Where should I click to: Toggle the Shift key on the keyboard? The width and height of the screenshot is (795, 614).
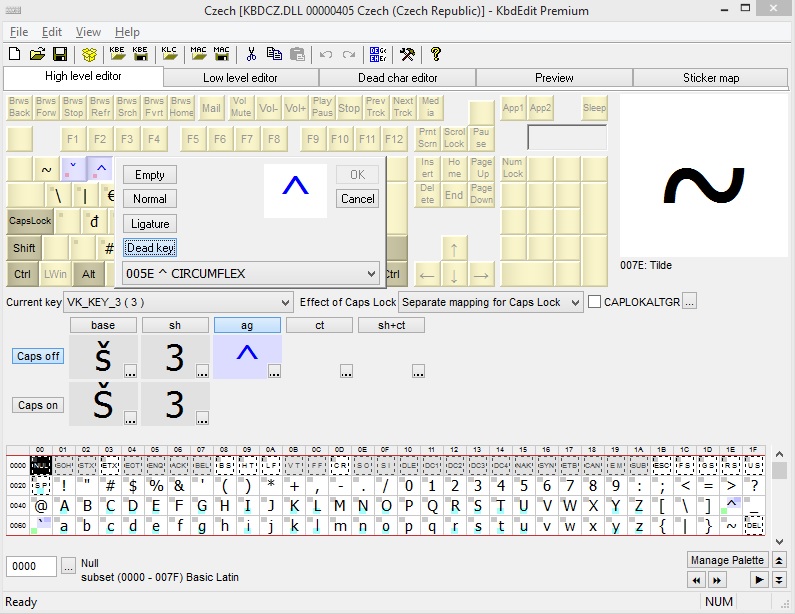pos(24,248)
